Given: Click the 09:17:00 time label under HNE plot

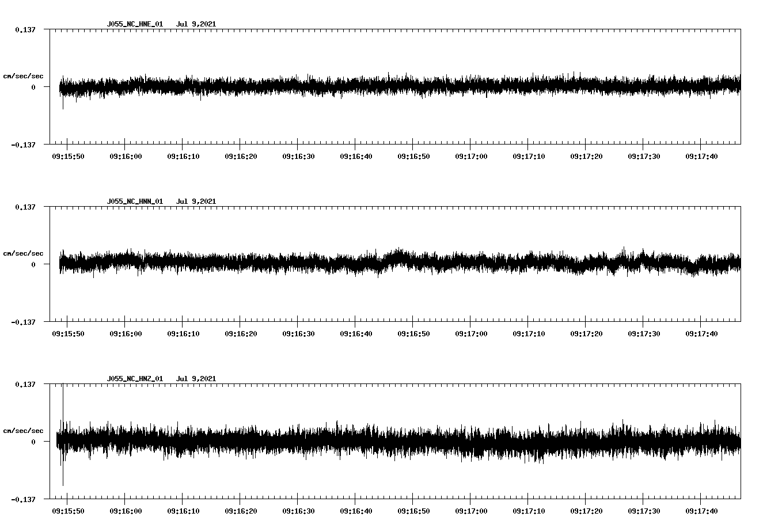Looking at the screenshot, I should [471, 156].
